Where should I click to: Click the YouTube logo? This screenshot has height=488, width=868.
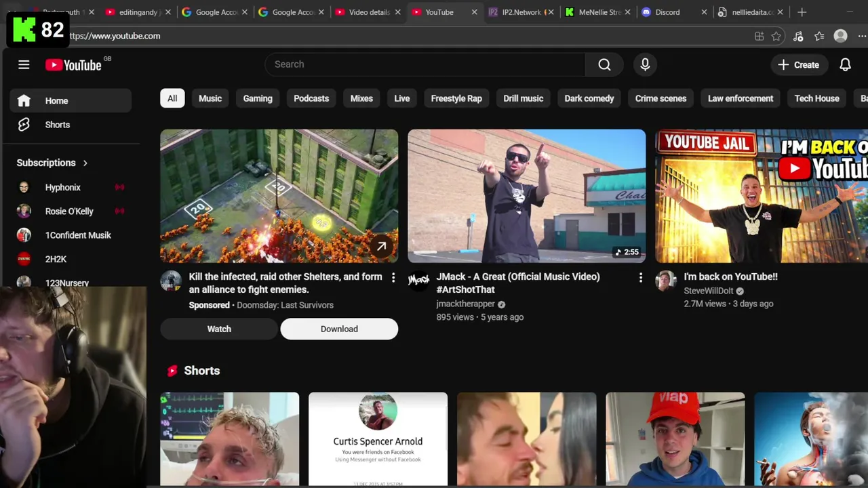[x=73, y=65]
